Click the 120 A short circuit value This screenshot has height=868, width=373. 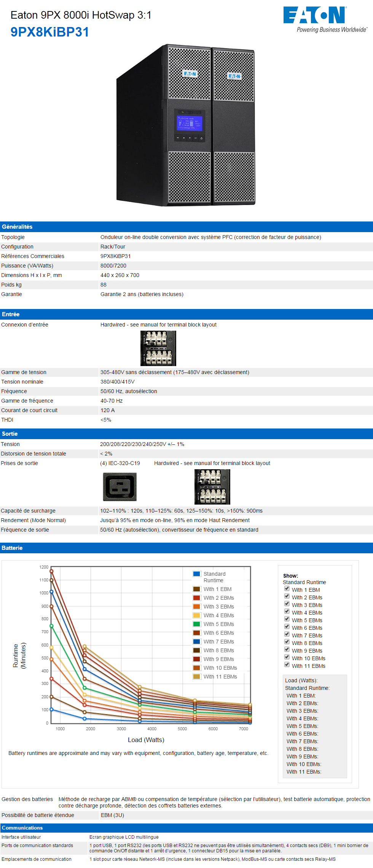tap(107, 410)
